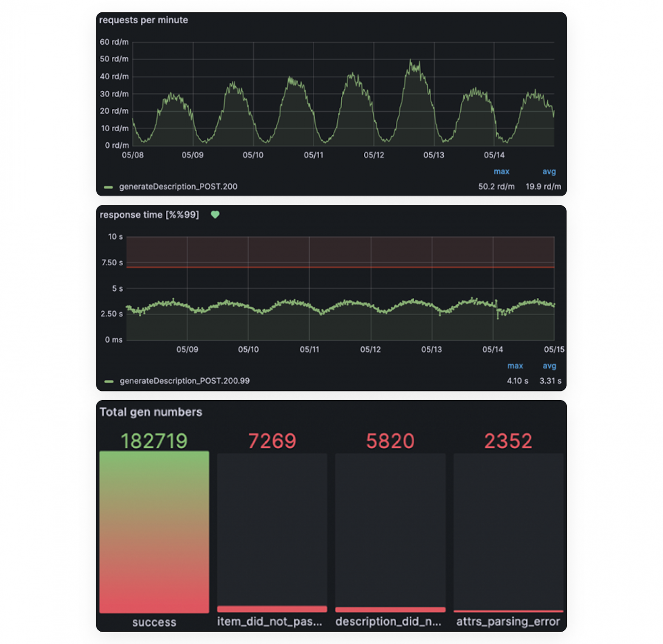663x644 pixels.
Task: Open the requests per minute panel menu
Action: 144,20
